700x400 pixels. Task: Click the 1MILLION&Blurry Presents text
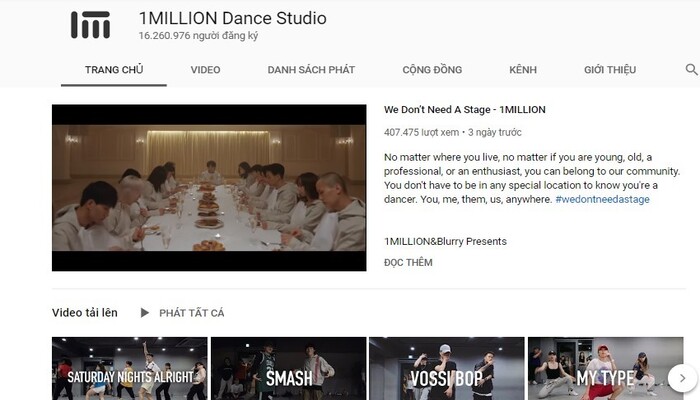coord(446,242)
